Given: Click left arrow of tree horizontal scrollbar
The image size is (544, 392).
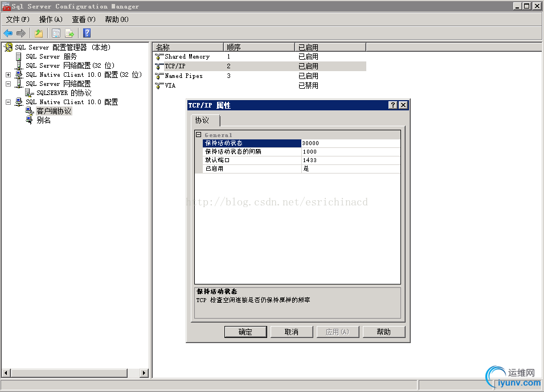Looking at the screenshot, I should (x=6, y=373).
